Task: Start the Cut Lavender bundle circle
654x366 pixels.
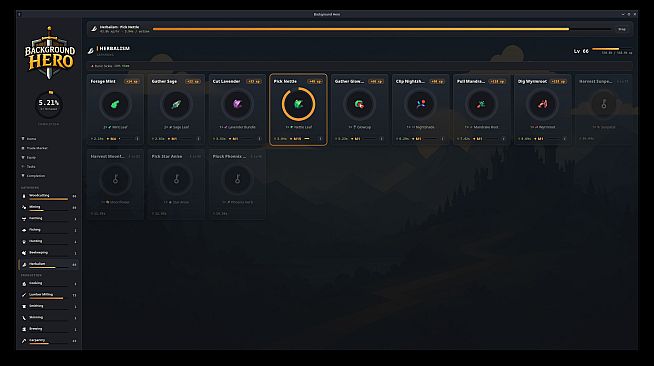Action: coord(237,104)
